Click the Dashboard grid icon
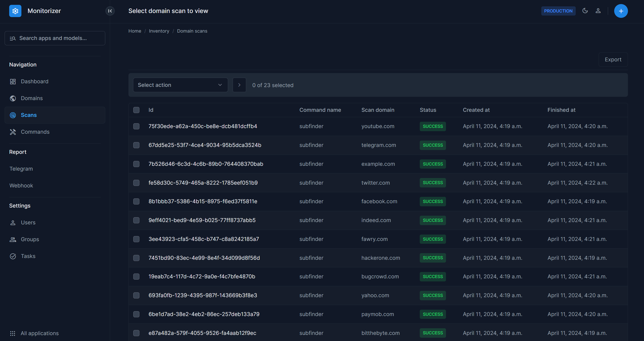644x341 pixels. 13,81
